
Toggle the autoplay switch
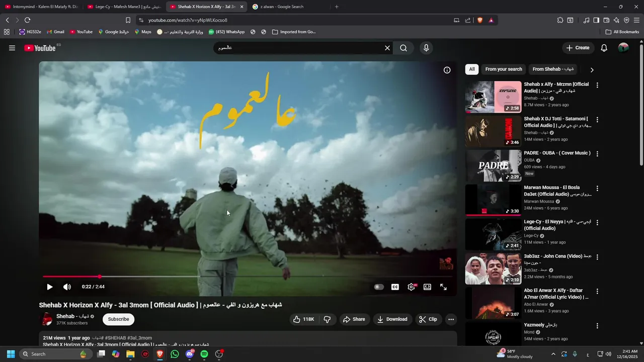coord(379,287)
